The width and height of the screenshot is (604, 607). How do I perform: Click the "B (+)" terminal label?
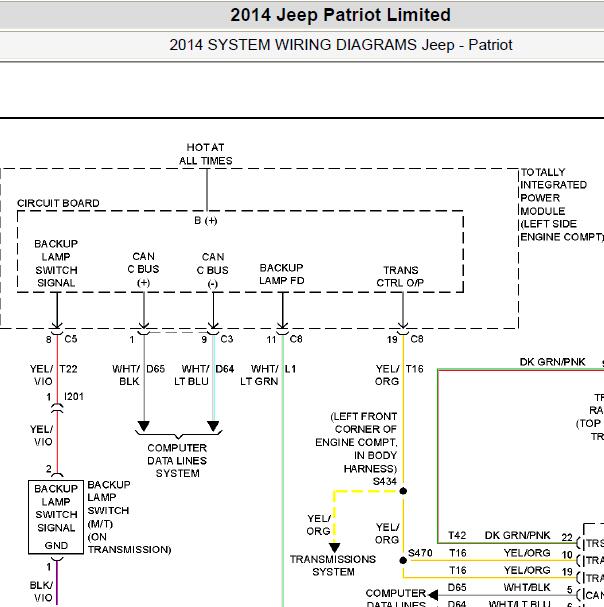(x=206, y=220)
